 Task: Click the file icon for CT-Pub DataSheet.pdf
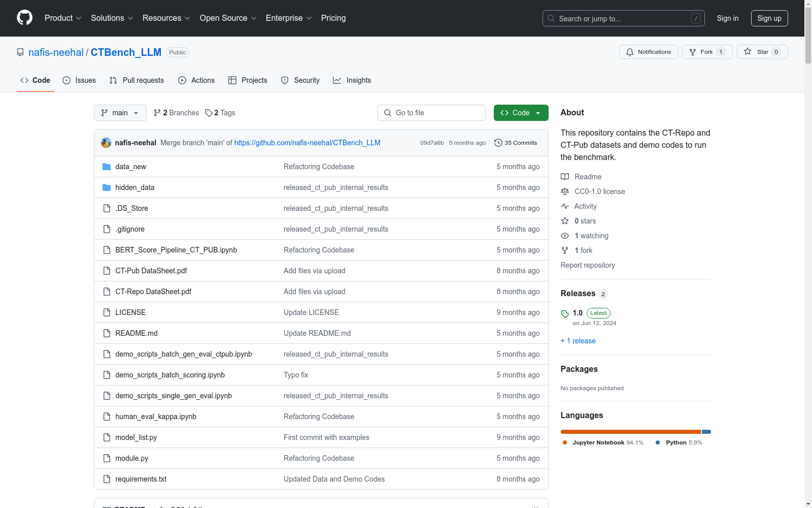[107, 271]
